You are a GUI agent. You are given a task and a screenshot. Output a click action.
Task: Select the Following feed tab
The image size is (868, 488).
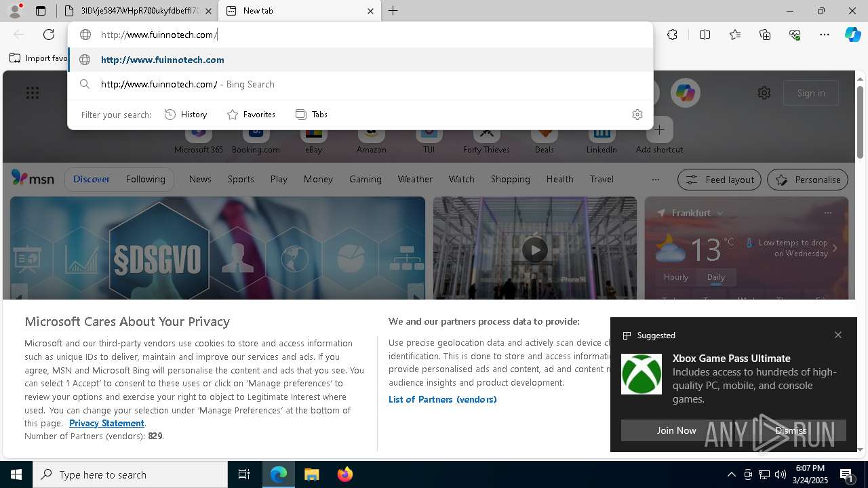pyautogui.click(x=145, y=179)
